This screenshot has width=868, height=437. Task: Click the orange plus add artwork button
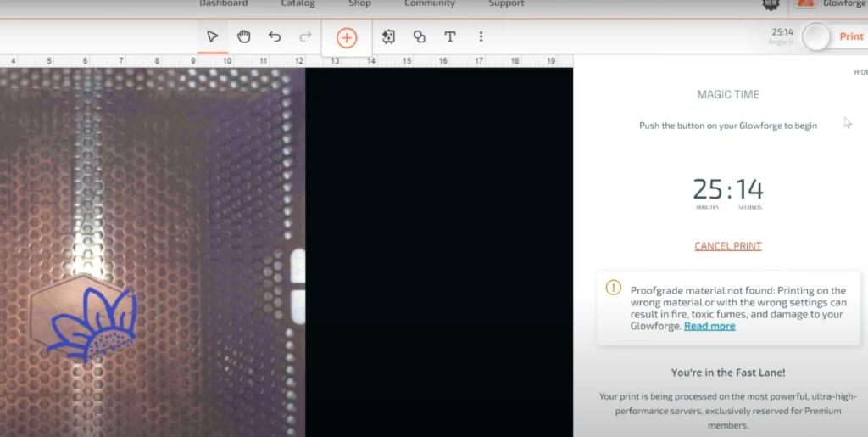coord(347,37)
